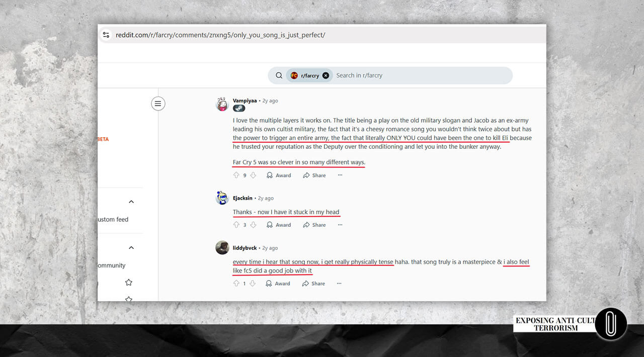This screenshot has width=644, height=357.
Task: Open liddybvck's user profile link
Action: tap(245, 248)
